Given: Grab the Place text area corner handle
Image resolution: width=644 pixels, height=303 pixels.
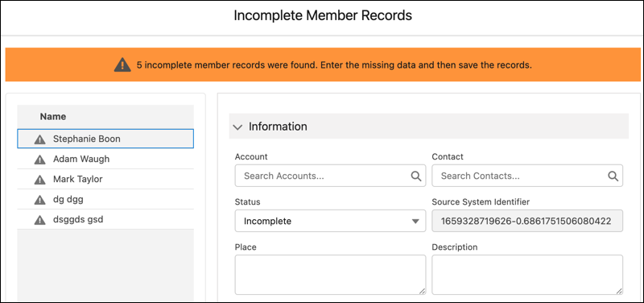Looking at the screenshot, I should tap(422, 291).
